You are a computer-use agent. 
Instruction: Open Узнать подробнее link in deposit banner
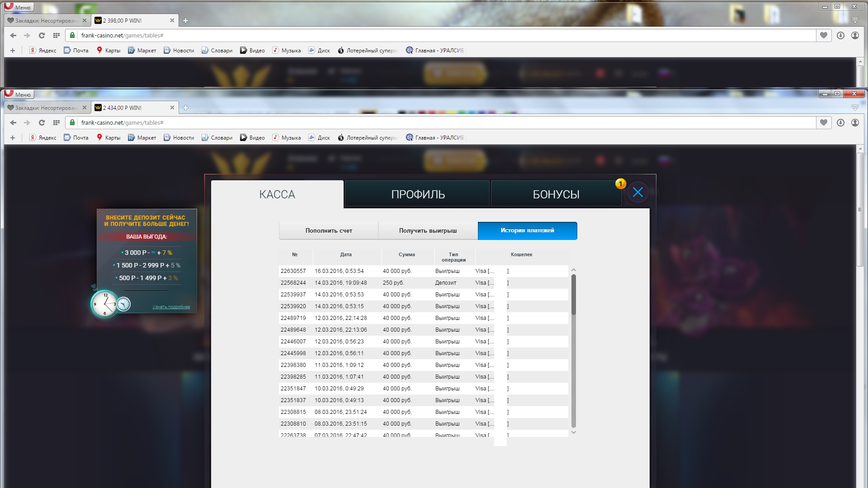coord(171,307)
